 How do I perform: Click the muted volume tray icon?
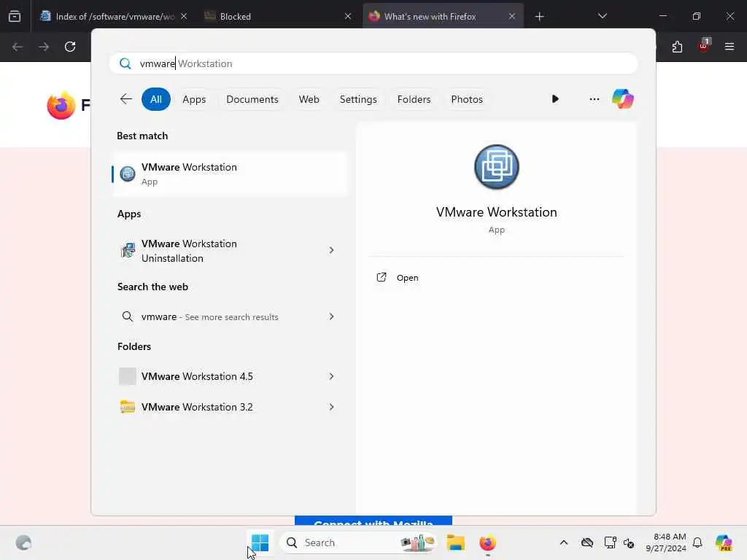pyautogui.click(x=629, y=542)
